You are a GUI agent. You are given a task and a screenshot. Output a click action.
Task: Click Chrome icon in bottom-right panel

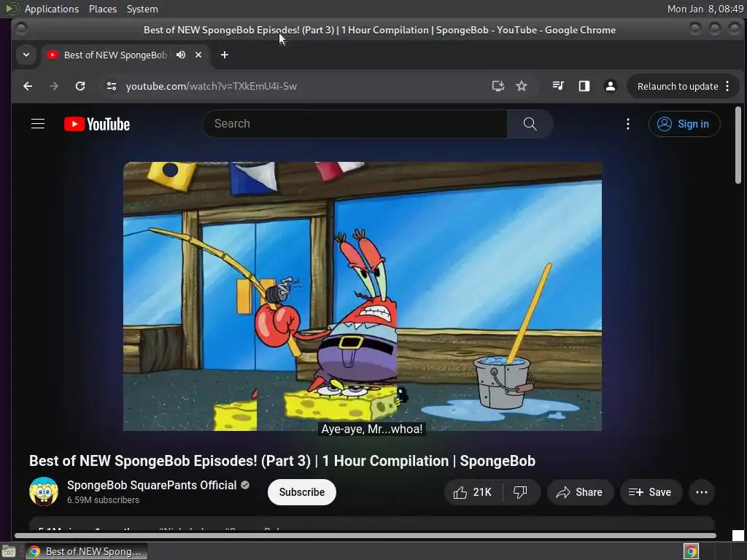pos(691,551)
